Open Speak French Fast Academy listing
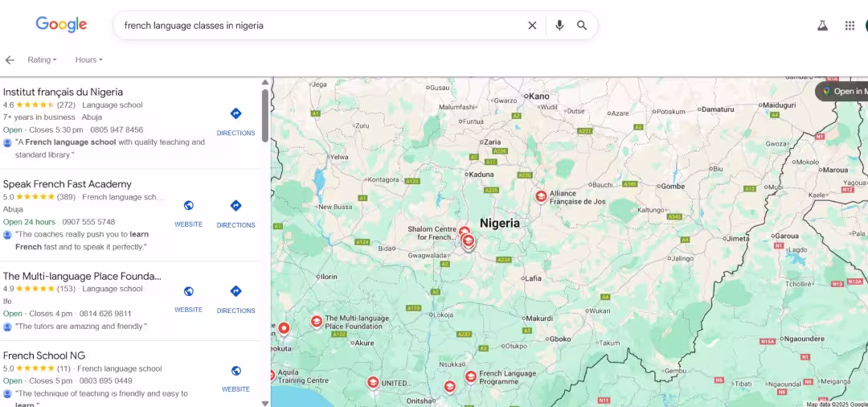The width and height of the screenshot is (868, 407). tap(67, 184)
